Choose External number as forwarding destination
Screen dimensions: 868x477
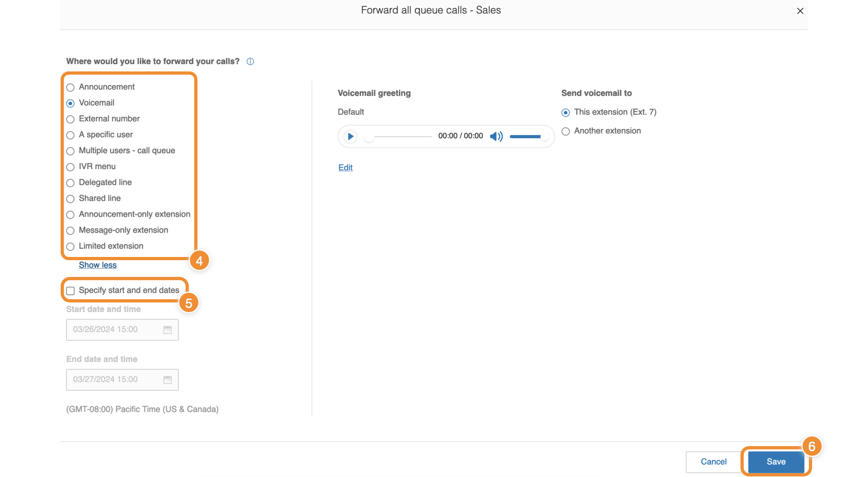pyautogui.click(x=71, y=119)
